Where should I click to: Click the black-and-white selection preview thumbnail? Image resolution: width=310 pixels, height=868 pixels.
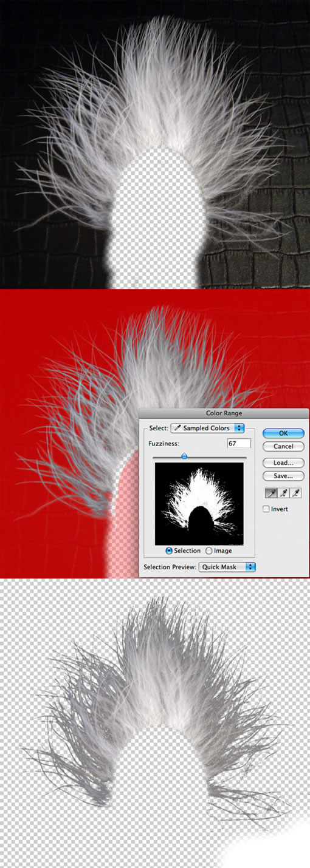tap(199, 504)
